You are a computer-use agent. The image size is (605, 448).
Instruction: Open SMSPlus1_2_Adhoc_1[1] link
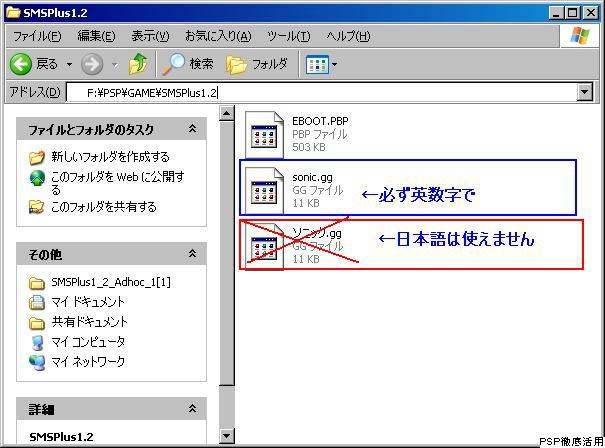pyautogui.click(x=111, y=282)
